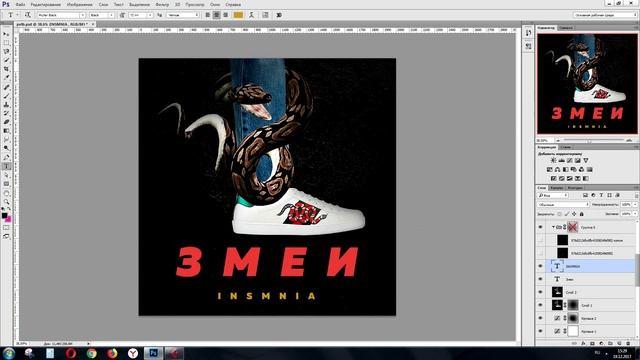Switch to the Стили tab
The image size is (640, 360).
click(566, 147)
